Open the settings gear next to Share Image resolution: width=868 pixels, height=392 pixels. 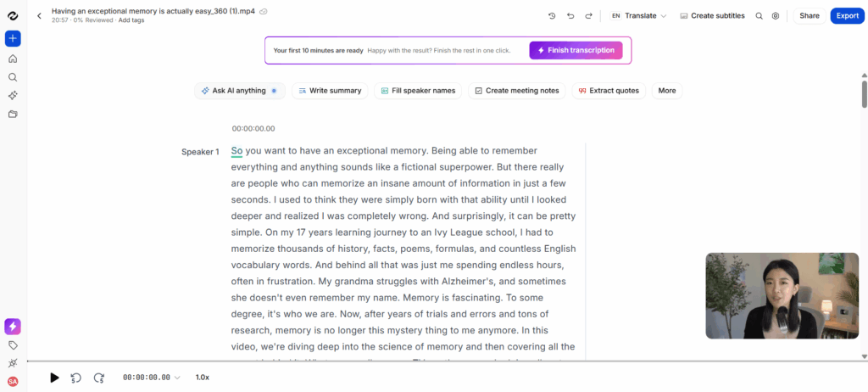click(776, 15)
